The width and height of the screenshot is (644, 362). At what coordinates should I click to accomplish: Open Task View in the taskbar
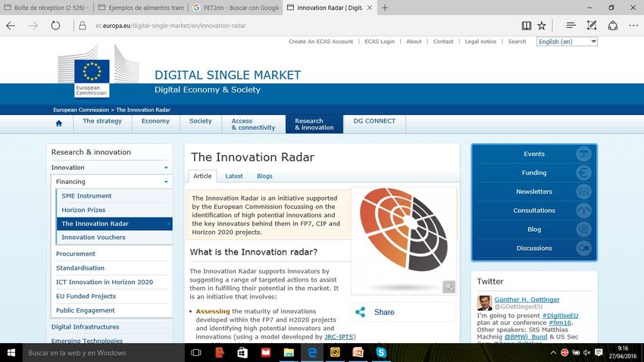(196, 353)
